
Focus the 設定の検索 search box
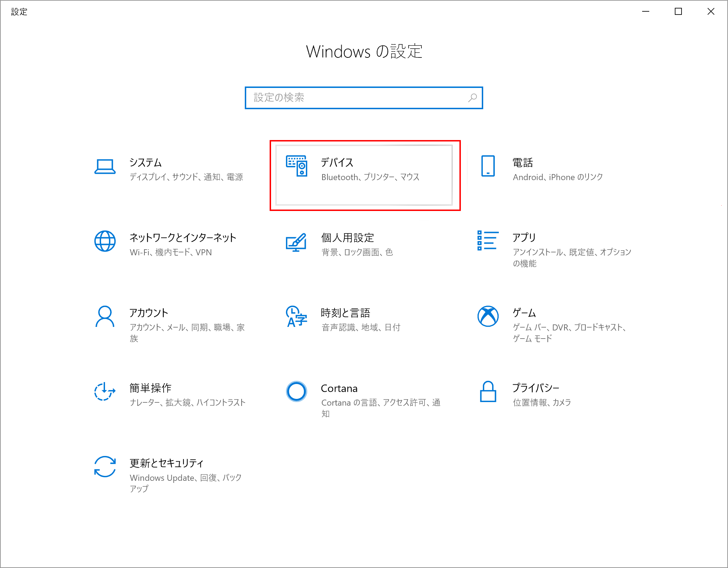(364, 98)
